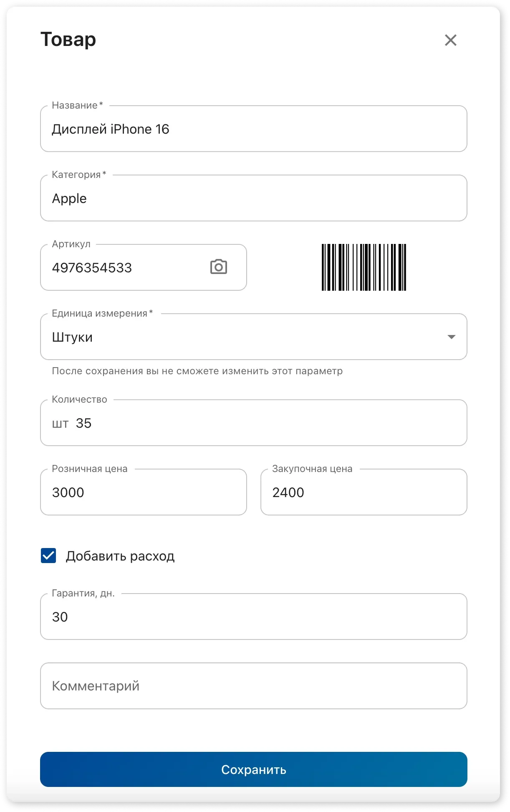Focus the Розничная цена field
The height and width of the screenshot is (812, 510).
143,492
